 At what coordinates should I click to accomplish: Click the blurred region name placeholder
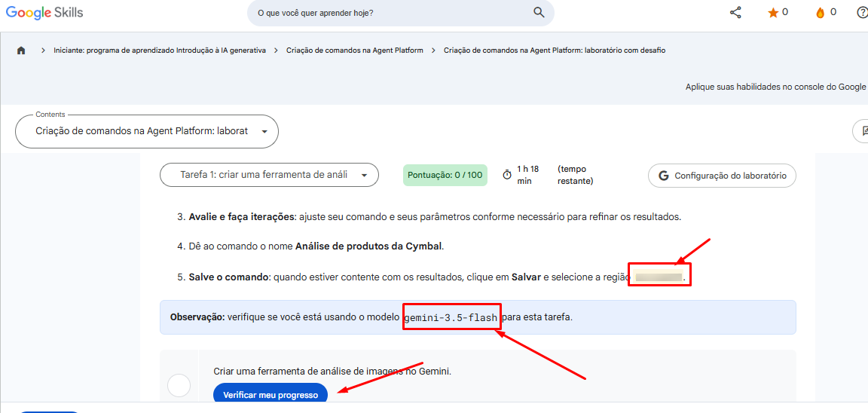click(x=659, y=277)
